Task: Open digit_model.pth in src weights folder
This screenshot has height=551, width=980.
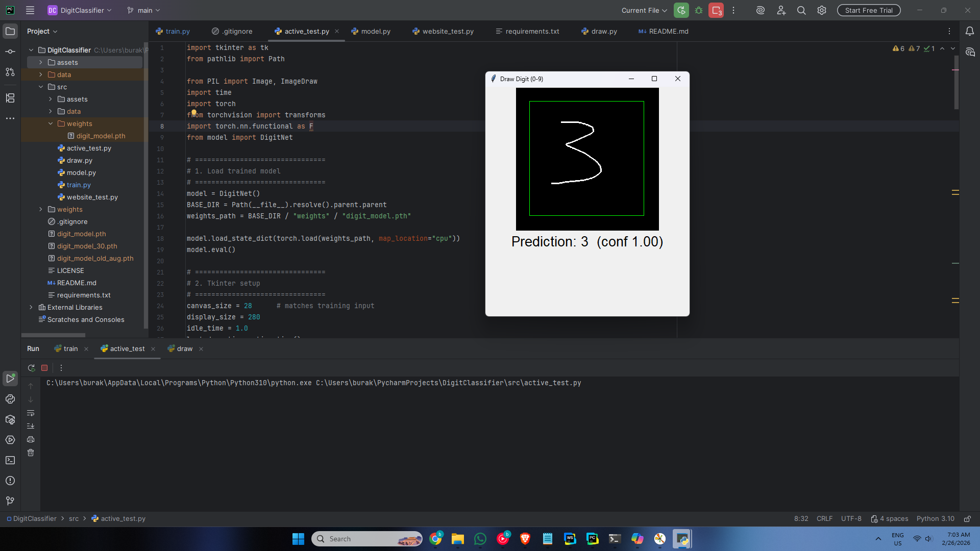Action: [101, 136]
